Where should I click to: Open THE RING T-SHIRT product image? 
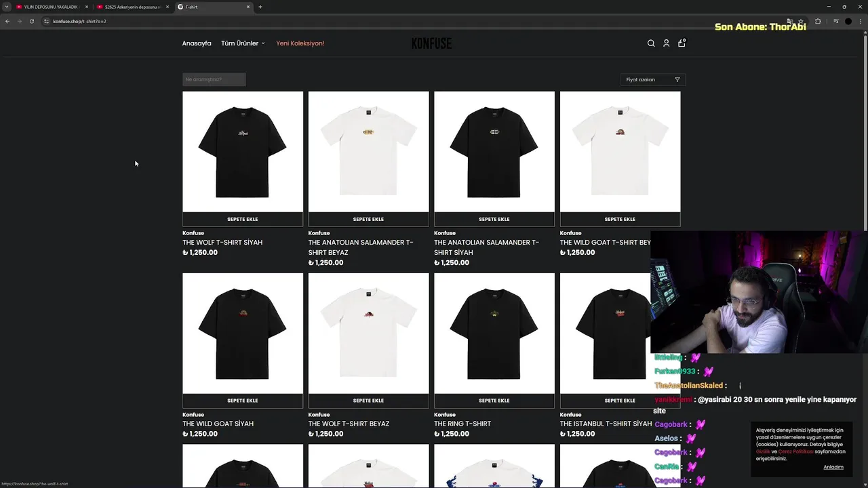tap(494, 333)
